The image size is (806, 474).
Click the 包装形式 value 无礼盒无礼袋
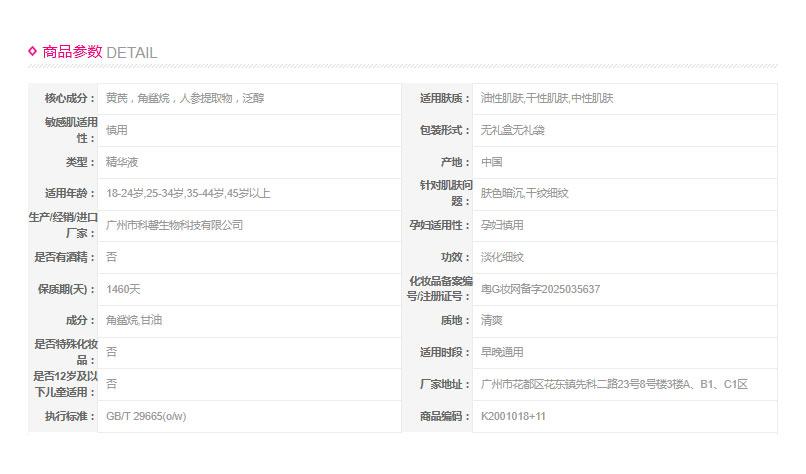(512, 130)
